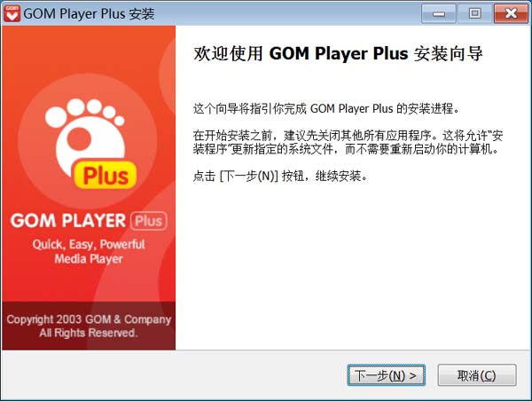Click the welcome heading 欢迎使用 GOM Player Plus
Screen dimensions: 532x401
click(338, 53)
